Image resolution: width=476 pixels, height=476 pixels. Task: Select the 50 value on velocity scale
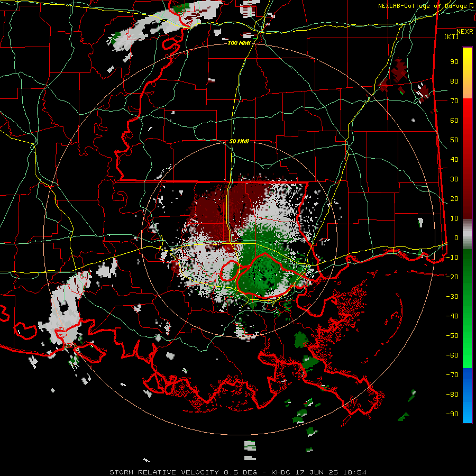454,140
